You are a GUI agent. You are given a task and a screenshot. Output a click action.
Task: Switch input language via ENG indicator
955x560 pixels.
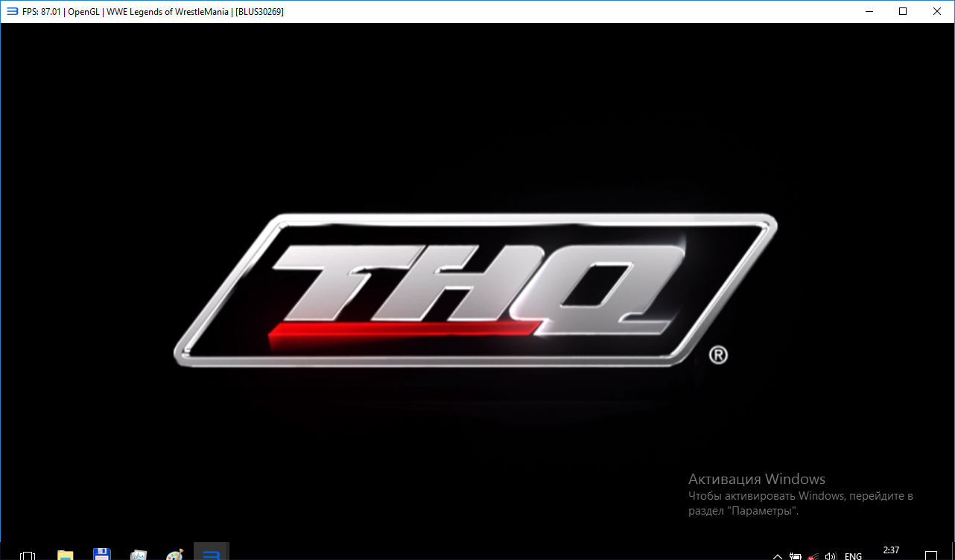click(853, 556)
